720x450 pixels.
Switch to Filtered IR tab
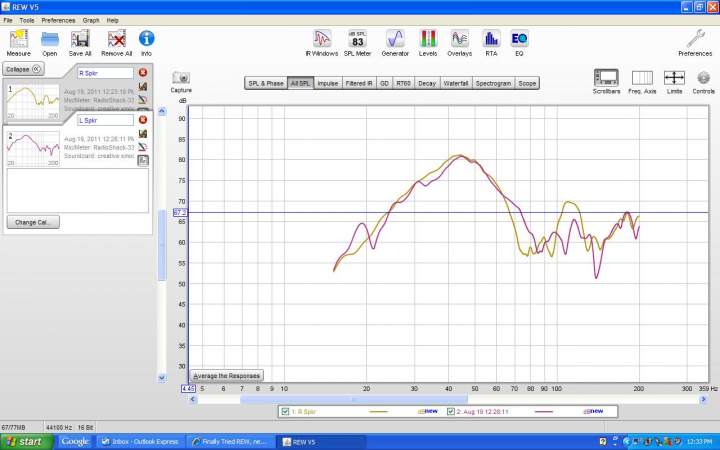click(359, 84)
